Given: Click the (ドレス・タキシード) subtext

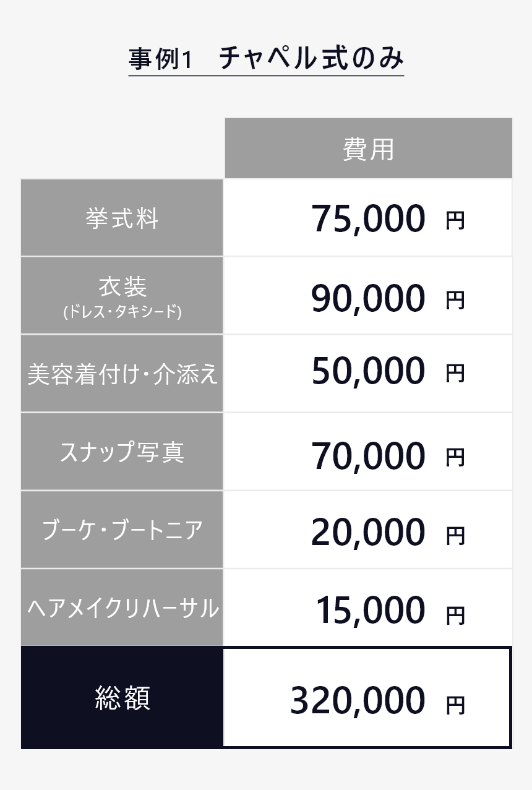Looking at the screenshot, I should click(x=122, y=312).
